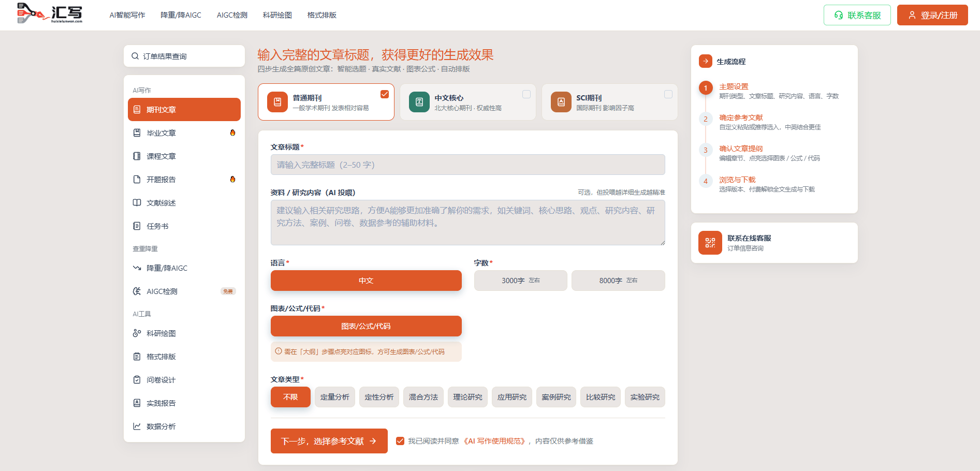Select 8000字 word count option
Image resolution: width=980 pixels, height=471 pixels.
click(618, 281)
